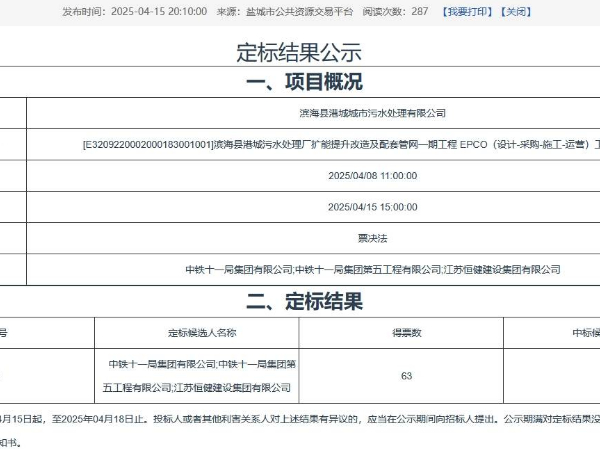Click column header 定标候选人名称

click(x=202, y=333)
